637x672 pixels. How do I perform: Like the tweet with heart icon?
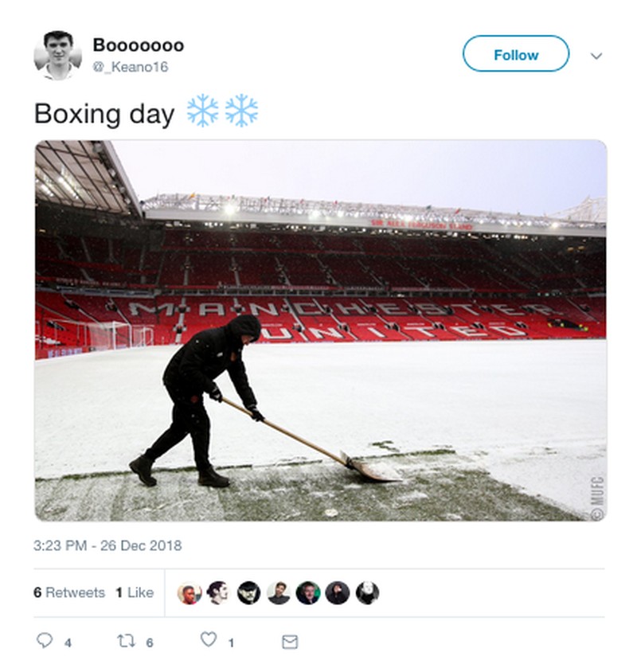point(209,639)
